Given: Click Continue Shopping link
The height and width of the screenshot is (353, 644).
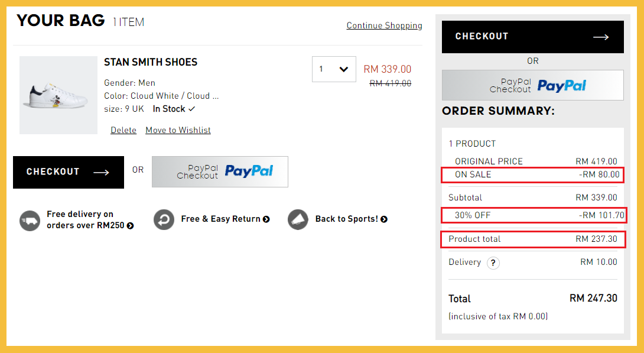Looking at the screenshot, I should (384, 25).
